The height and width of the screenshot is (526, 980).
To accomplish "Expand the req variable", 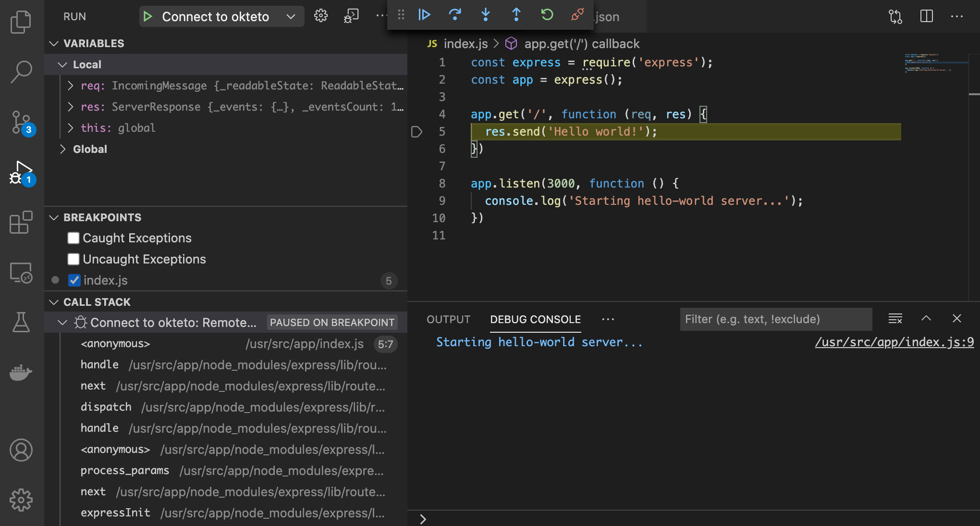I will tap(70, 86).
